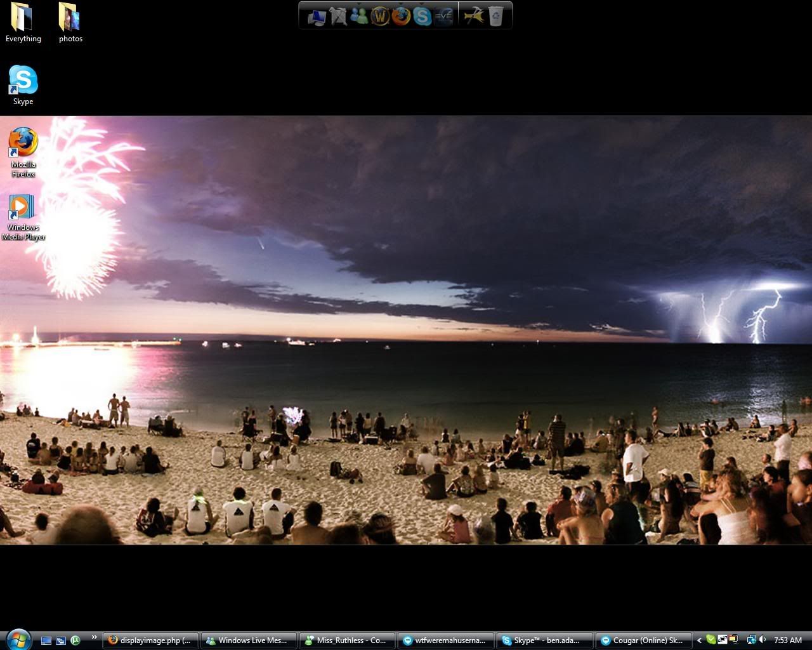Open Windows Live Messenger from dock

click(359, 16)
